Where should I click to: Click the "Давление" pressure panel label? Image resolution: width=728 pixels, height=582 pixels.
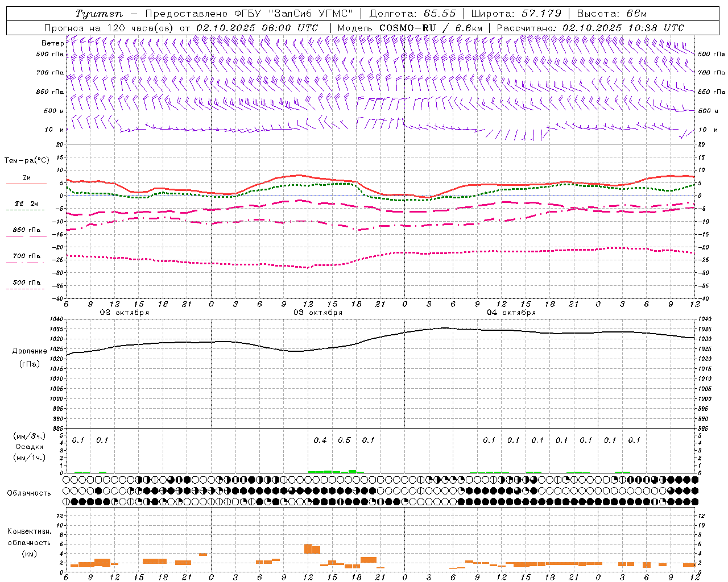[30, 351]
